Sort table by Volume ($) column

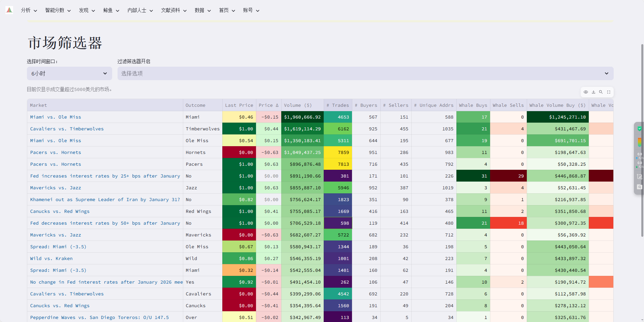(298, 105)
